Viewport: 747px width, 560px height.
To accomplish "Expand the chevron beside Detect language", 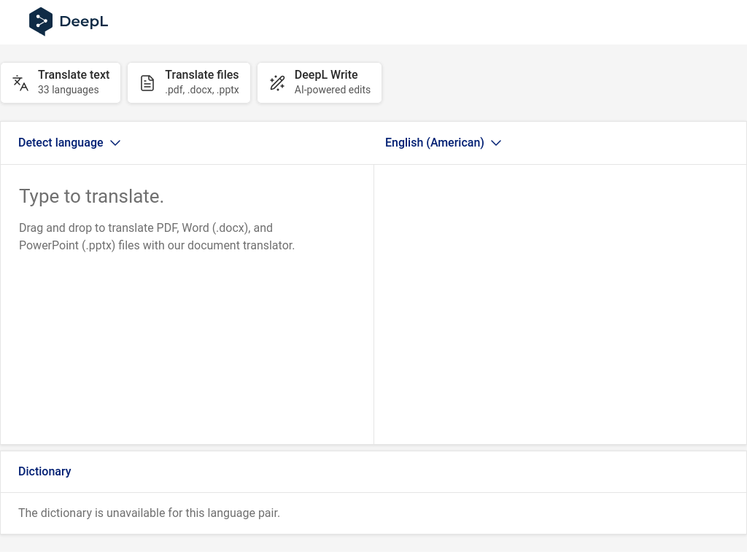I will click(115, 143).
